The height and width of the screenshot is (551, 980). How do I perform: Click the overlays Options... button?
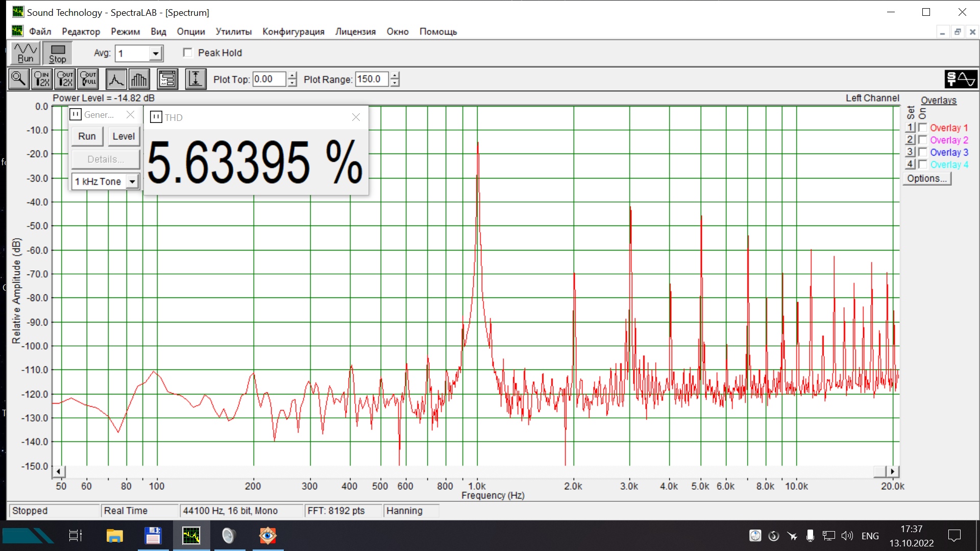[x=926, y=179]
